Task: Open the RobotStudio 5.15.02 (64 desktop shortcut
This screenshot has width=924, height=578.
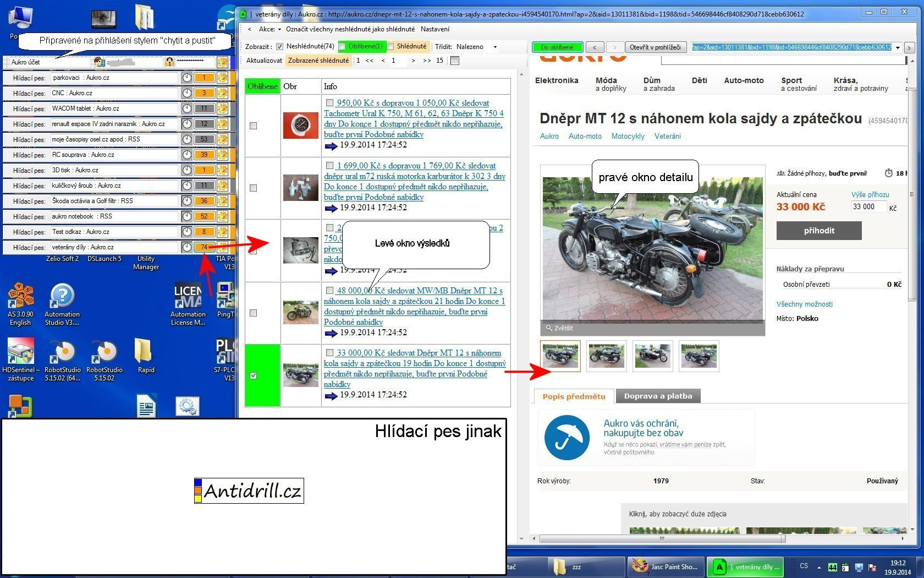Action: [62, 360]
